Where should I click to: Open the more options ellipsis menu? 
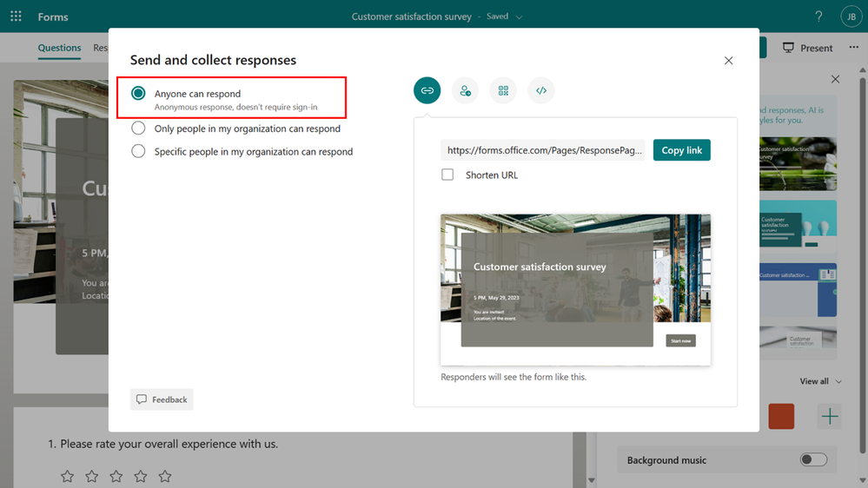coord(854,48)
